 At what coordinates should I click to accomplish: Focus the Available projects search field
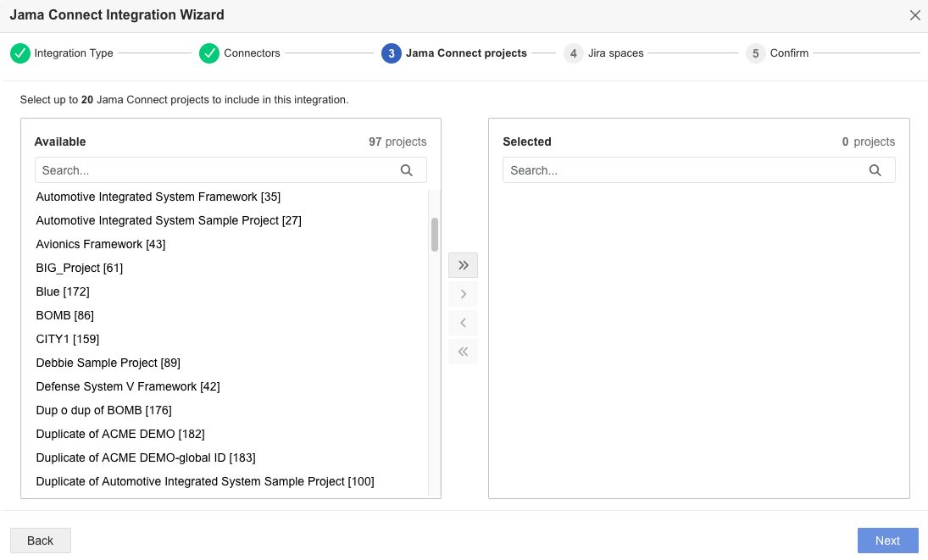pos(231,170)
